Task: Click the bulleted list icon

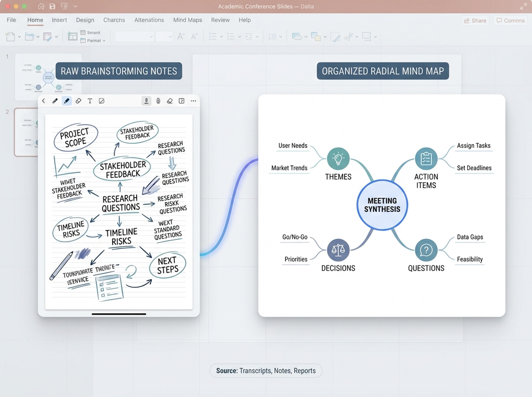Action: (213, 37)
